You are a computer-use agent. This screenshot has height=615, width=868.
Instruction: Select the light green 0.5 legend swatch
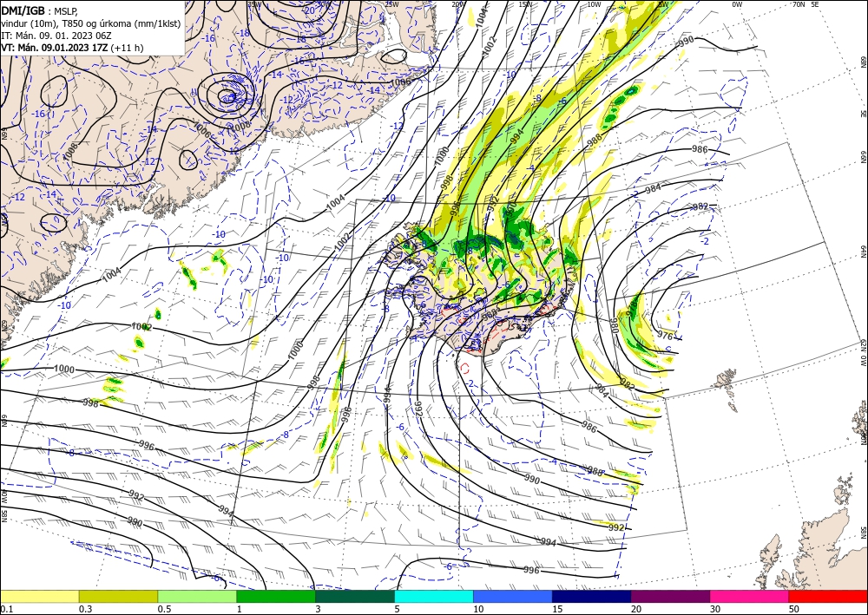tap(197, 596)
